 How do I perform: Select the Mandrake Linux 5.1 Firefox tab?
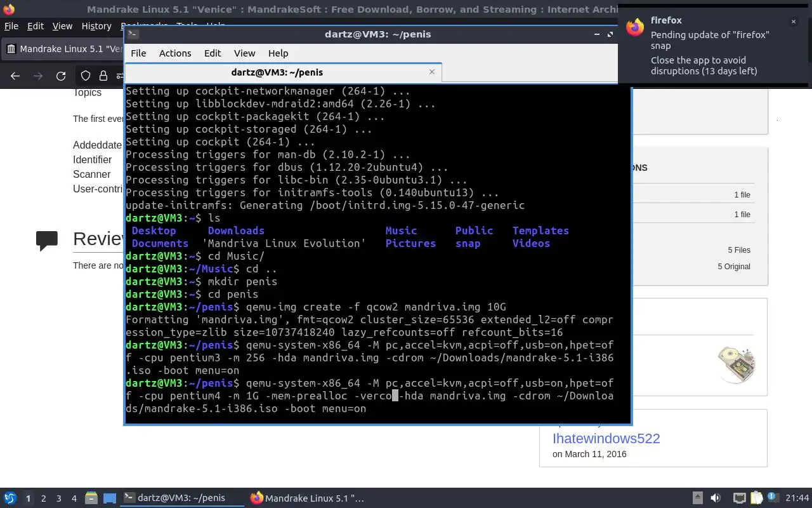pyautogui.click(x=63, y=49)
